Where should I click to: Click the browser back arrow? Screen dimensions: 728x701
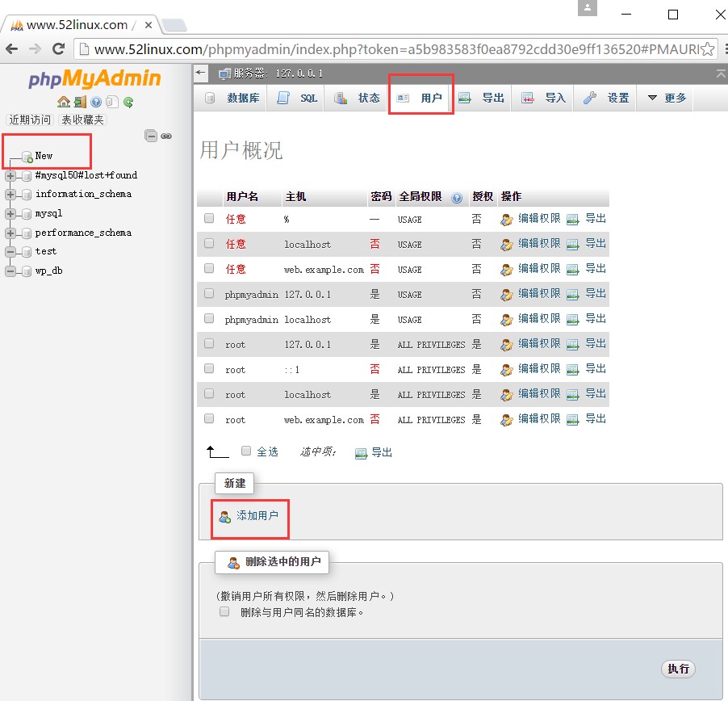pyautogui.click(x=11, y=48)
